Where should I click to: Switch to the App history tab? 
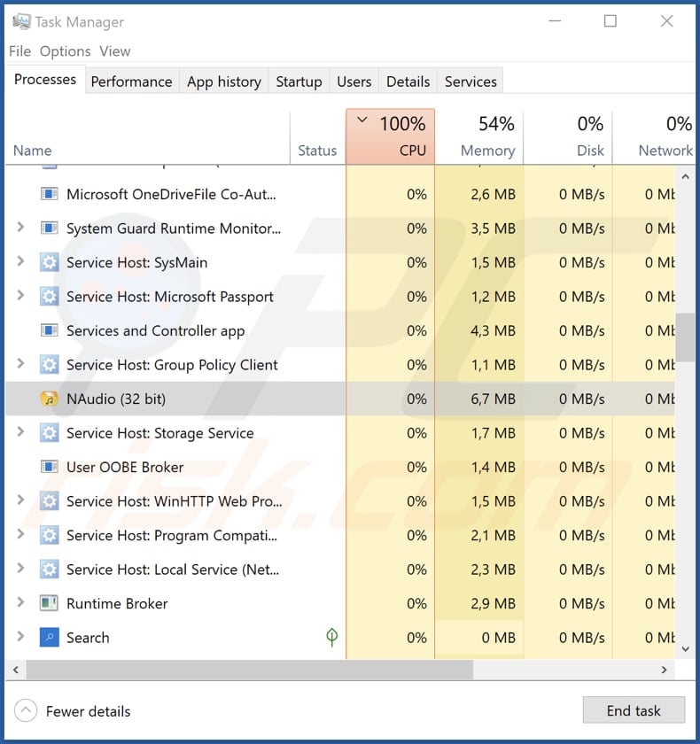point(224,81)
